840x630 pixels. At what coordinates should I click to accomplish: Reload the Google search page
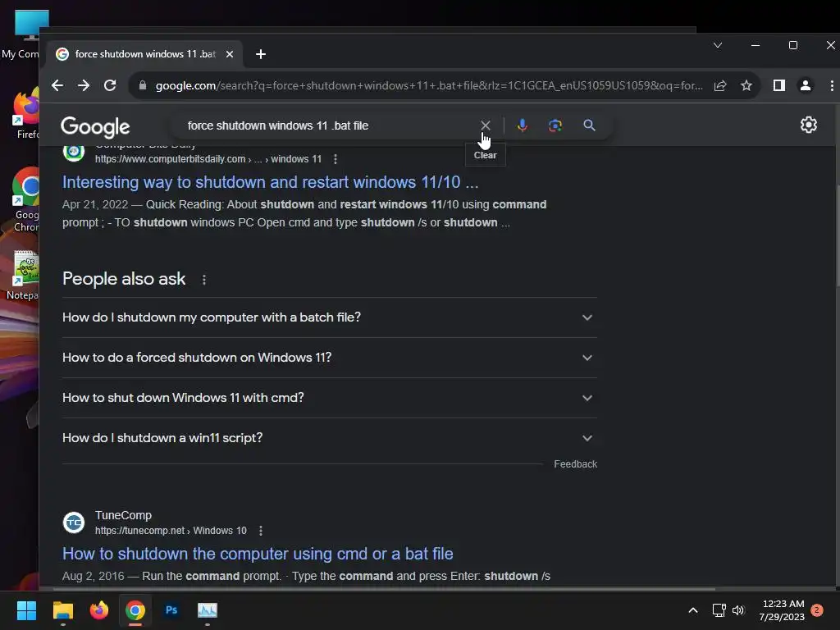click(110, 85)
